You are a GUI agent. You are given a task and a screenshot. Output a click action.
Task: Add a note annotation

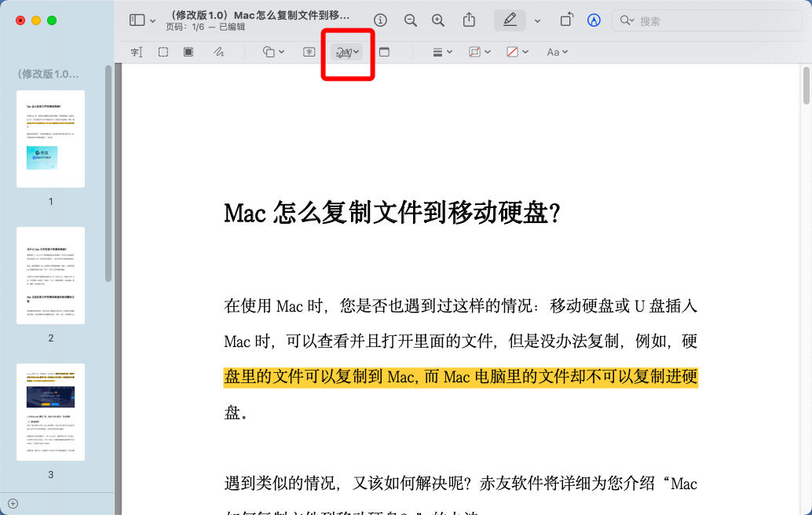(x=384, y=52)
